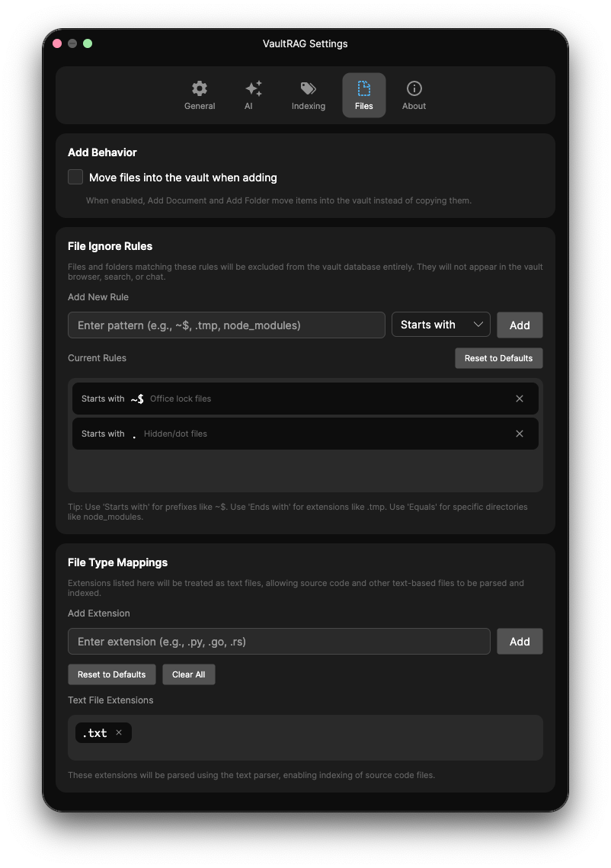The height and width of the screenshot is (868, 611).
Task: Clear all text file extensions
Action: tap(188, 674)
